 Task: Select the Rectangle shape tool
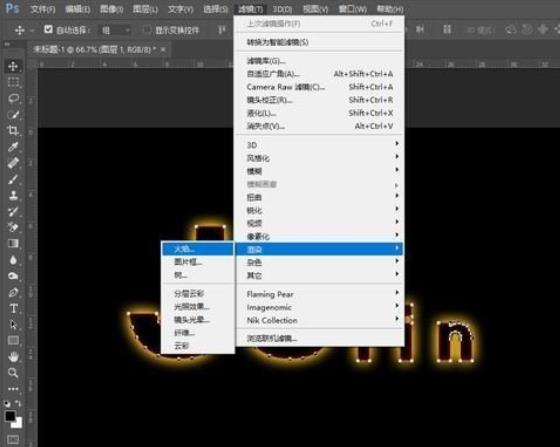[x=13, y=340]
